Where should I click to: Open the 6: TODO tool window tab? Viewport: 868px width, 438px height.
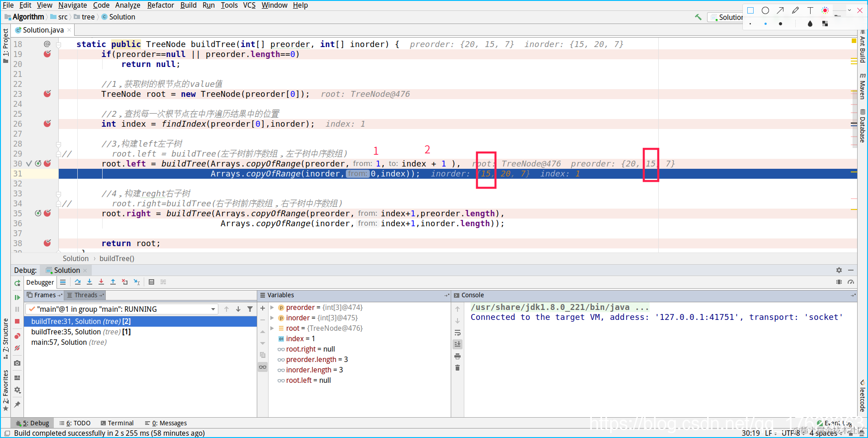75,423
